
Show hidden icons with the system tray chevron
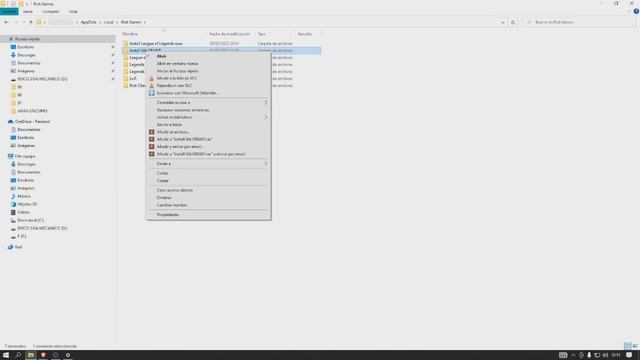tap(573, 355)
